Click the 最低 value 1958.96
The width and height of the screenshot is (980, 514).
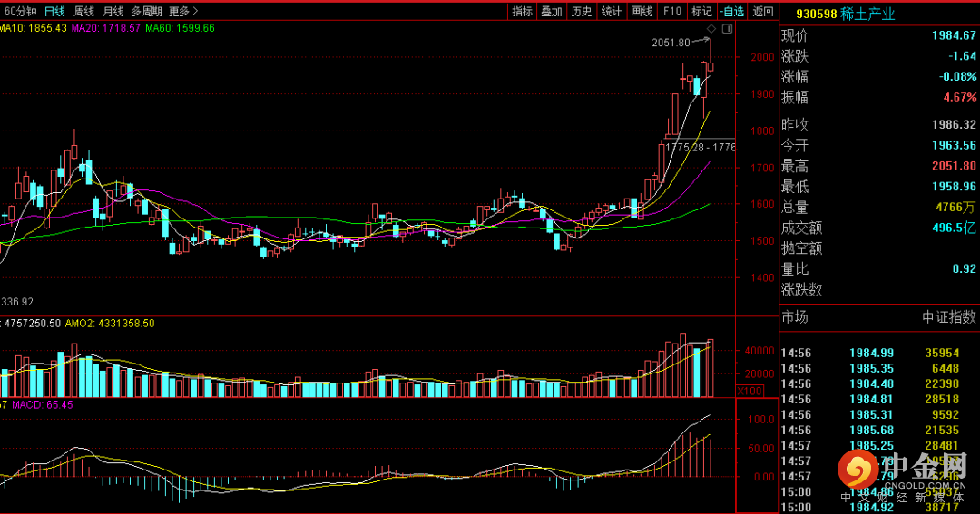click(953, 187)
